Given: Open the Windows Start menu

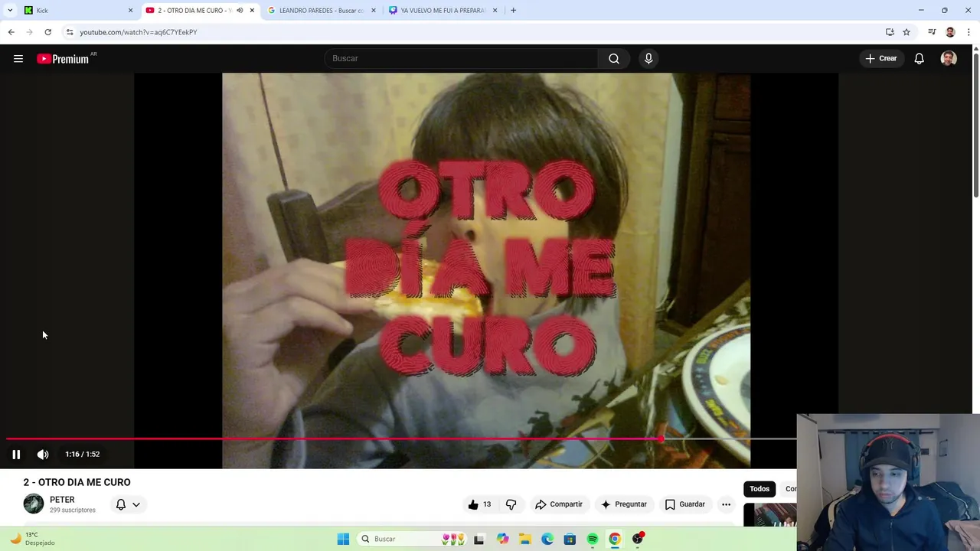Looking at the screenshot, I should click(343, 539).
